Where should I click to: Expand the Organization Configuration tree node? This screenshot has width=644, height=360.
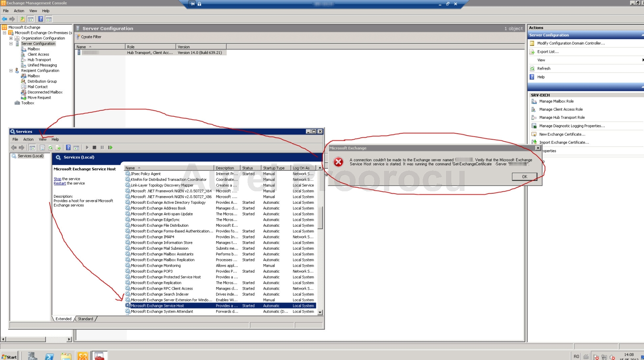click(x=11, y=38)
